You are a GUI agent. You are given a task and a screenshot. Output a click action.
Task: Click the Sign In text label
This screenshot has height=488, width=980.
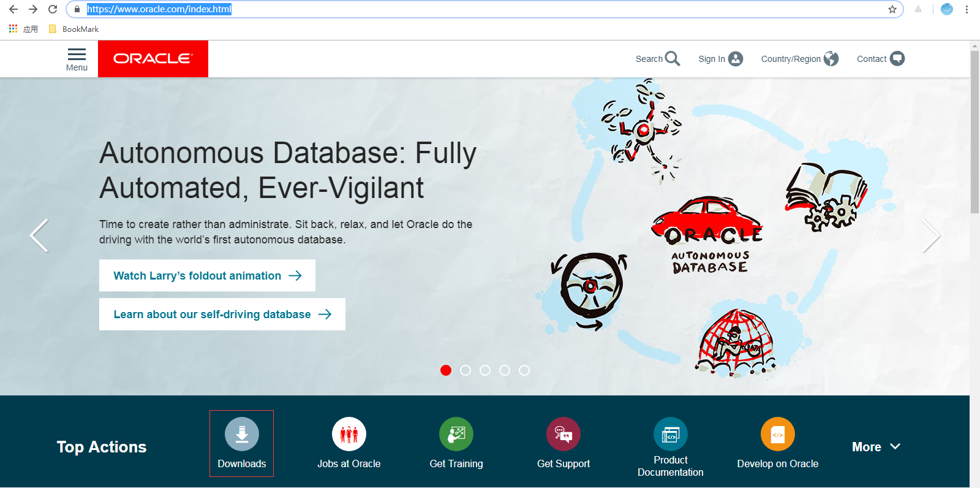click(712, 59)
